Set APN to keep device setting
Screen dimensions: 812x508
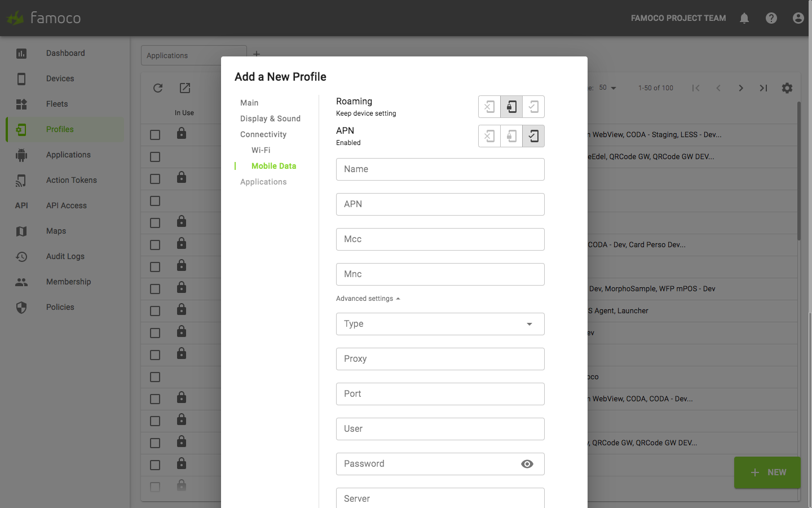(x=511, y=136)
